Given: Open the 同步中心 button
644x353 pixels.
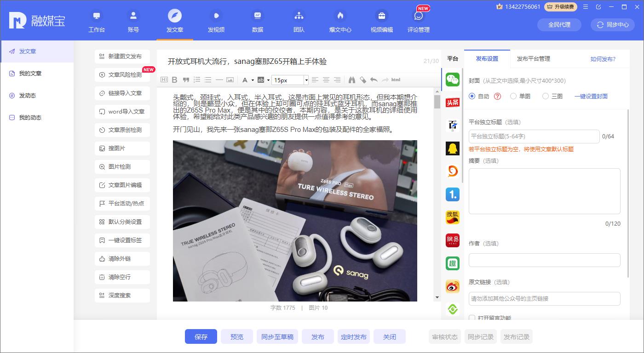Looking at the screenshot, I should 613,25.
